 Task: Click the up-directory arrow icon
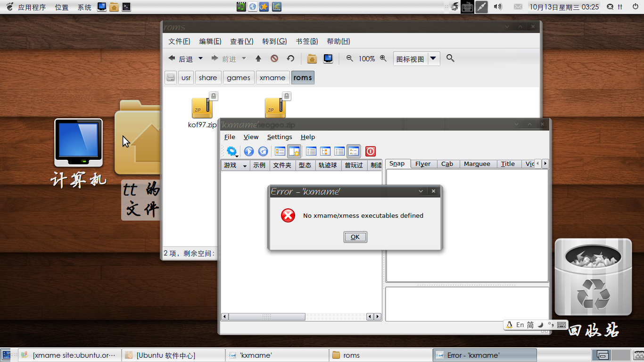pyautogui.click(x=258, y=58)
